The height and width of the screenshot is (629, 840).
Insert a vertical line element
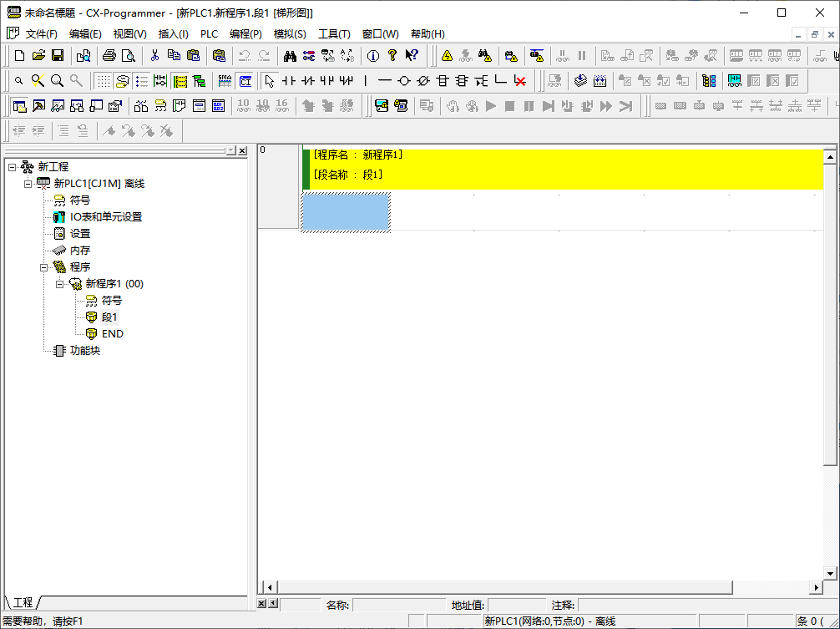[366, 81]
